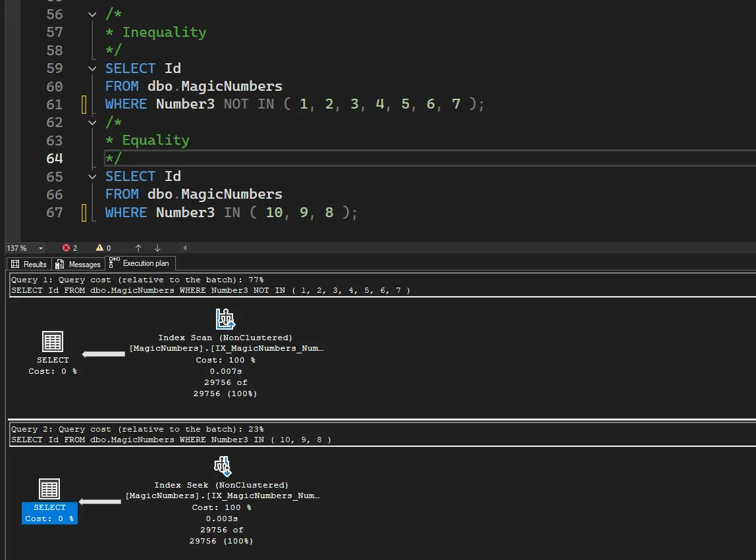
Task: Collapse the SELECT statement at line 59
Action: click(x=92, y=68)
